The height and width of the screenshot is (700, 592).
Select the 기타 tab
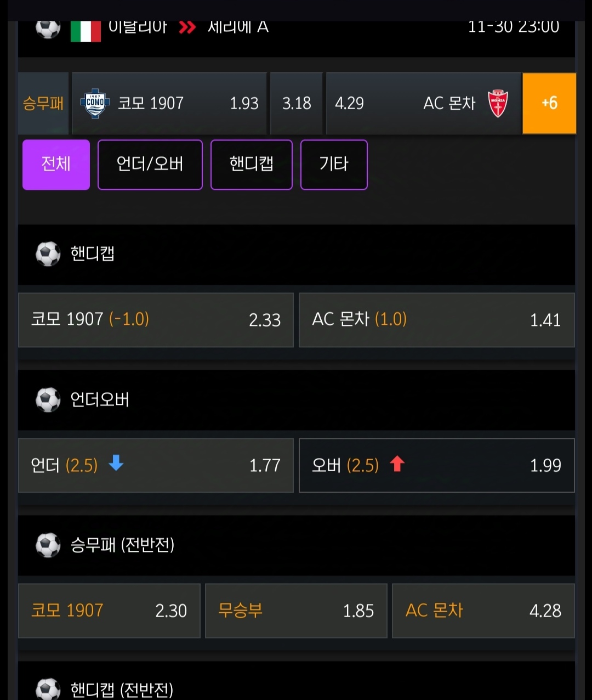[334, 165]
